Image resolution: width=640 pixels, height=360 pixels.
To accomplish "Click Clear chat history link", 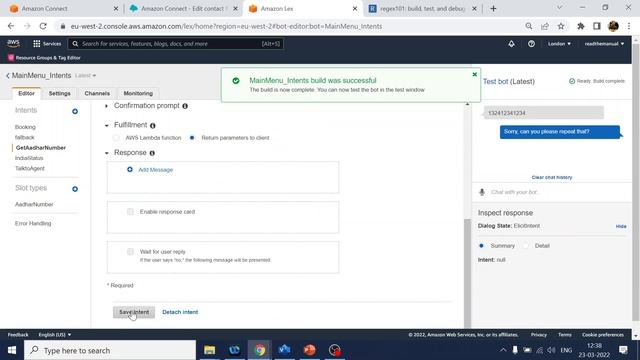I will click(552, 177).
